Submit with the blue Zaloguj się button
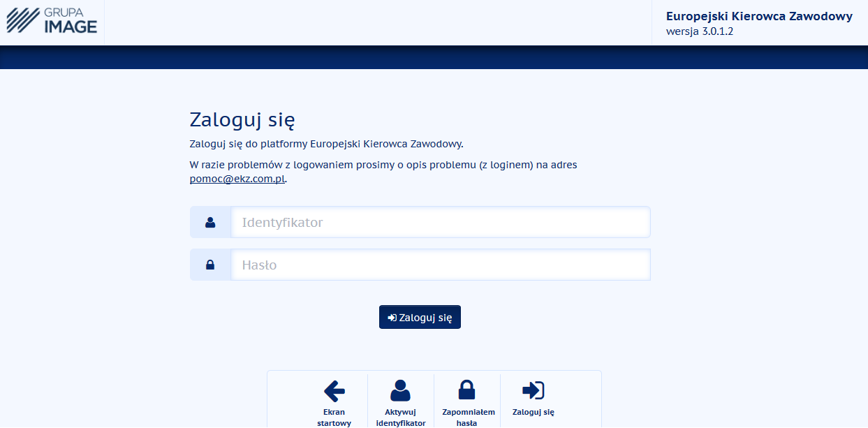The height and width of the screenshot is (428, 868). pos(420,317)
